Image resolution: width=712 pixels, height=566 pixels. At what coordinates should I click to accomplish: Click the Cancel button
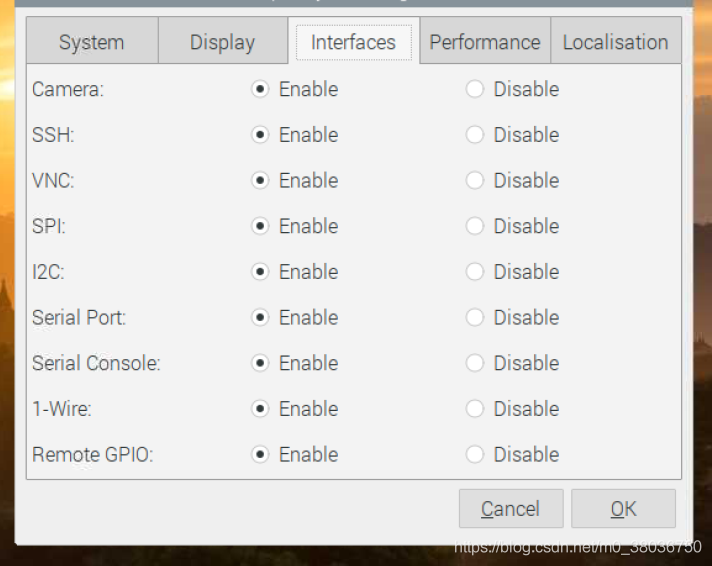click(x=510, y=509)
